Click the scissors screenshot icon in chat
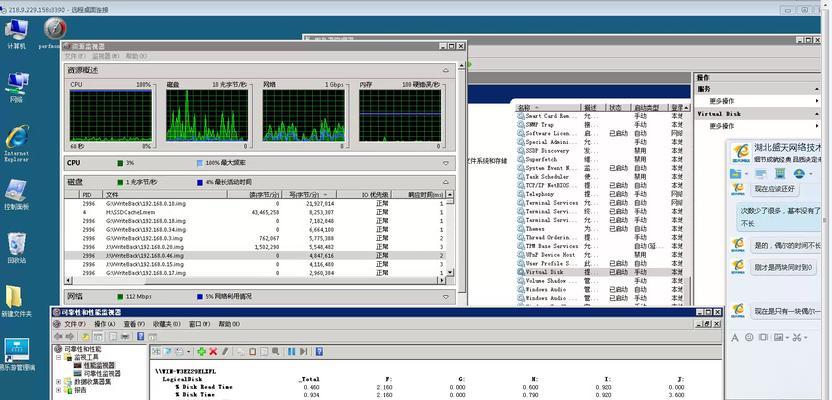Image resolution: width=832 pixels, height=400 pixels. pos(796,337)
